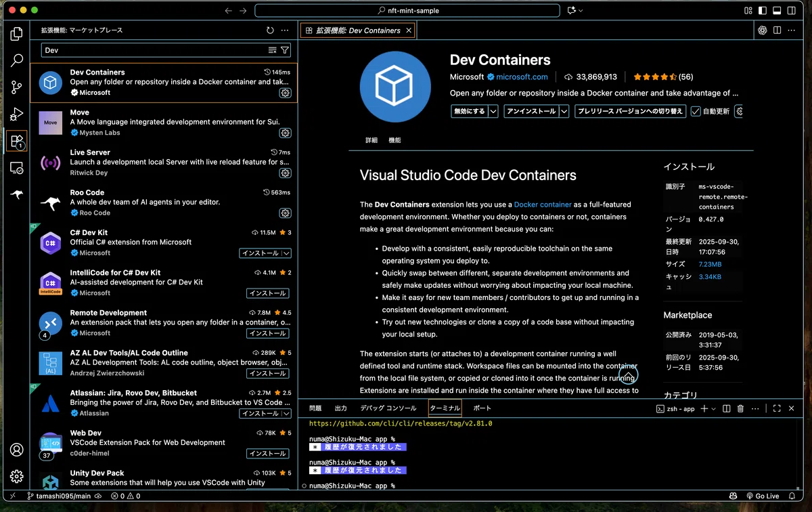Open gear settings for Roo Code extension

click(x=285, y=213)
